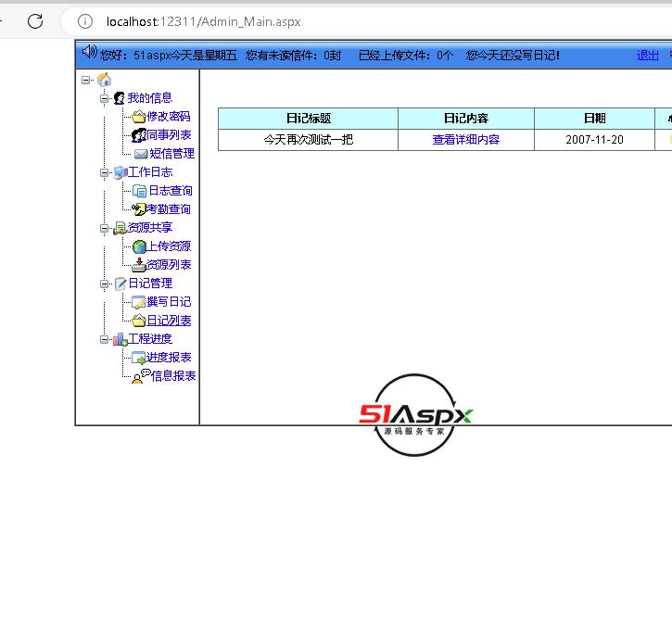Click the download icon beside 资源列表

click(x=139, y=265)
